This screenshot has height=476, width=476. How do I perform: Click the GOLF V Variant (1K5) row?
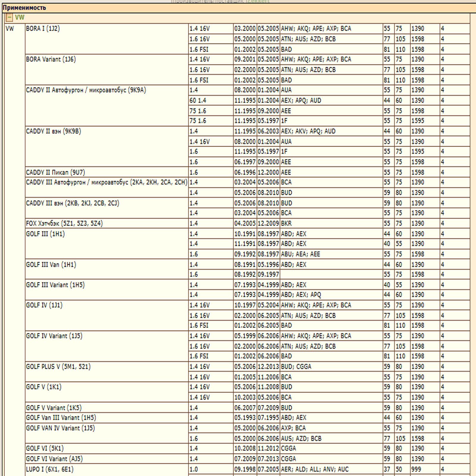tap(54, 408)
